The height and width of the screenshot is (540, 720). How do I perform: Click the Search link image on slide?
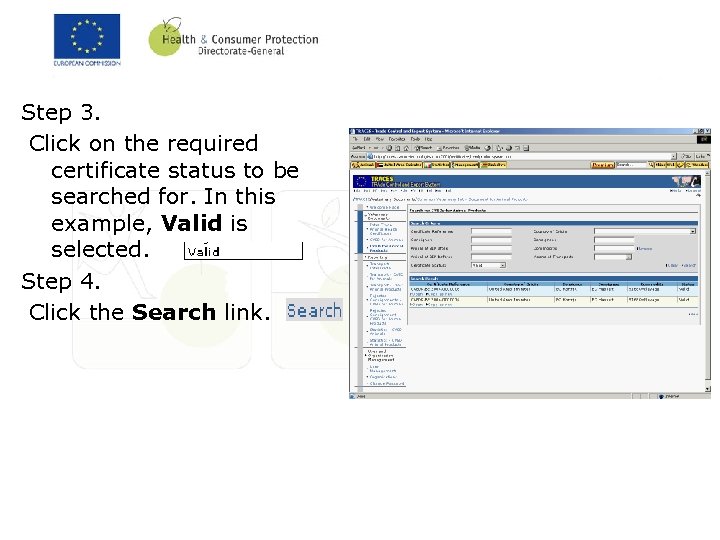pos(314,310)
